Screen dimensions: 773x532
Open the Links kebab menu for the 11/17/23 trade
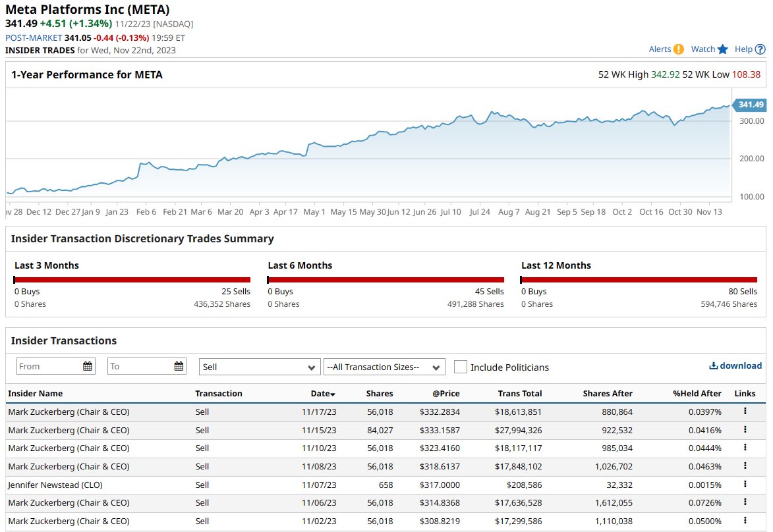(745, 412)
